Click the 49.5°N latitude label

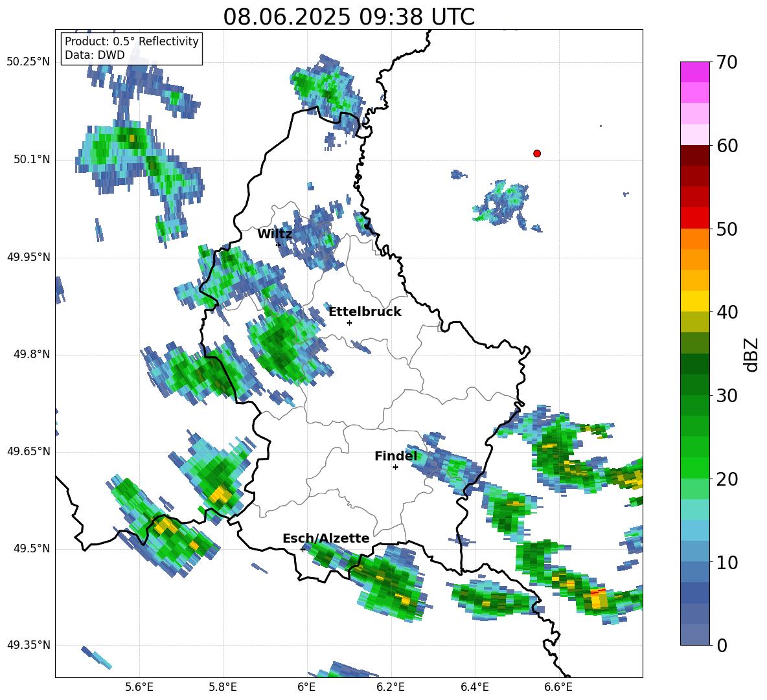pos(32,548)
